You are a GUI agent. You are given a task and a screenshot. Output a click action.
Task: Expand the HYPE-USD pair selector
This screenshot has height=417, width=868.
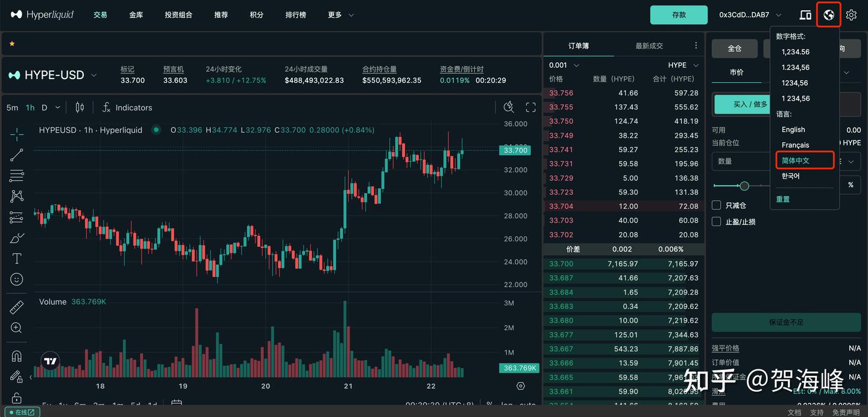point(94,75)
